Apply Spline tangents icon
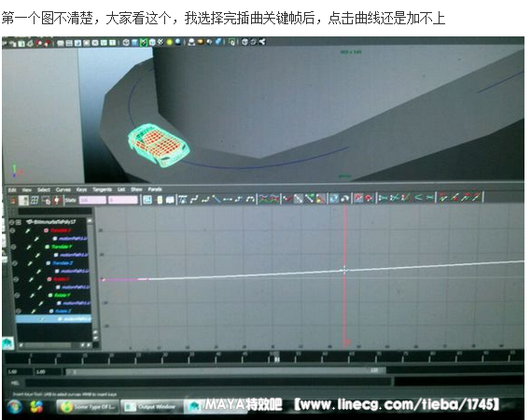The height and width of the screenshot is (420, 531). (x=194, y=200)
